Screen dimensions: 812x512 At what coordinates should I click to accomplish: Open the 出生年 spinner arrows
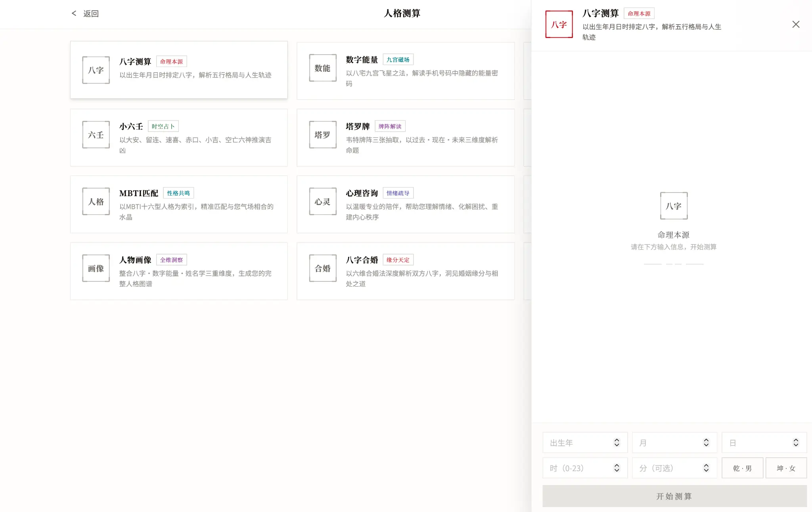click(617, 443)
